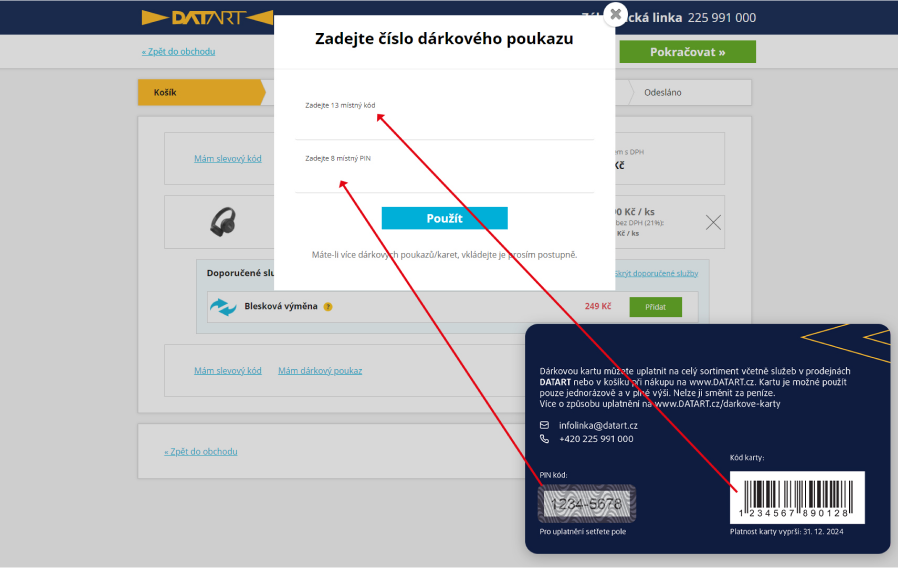Click the DATART logo in the header

point(207,17)
